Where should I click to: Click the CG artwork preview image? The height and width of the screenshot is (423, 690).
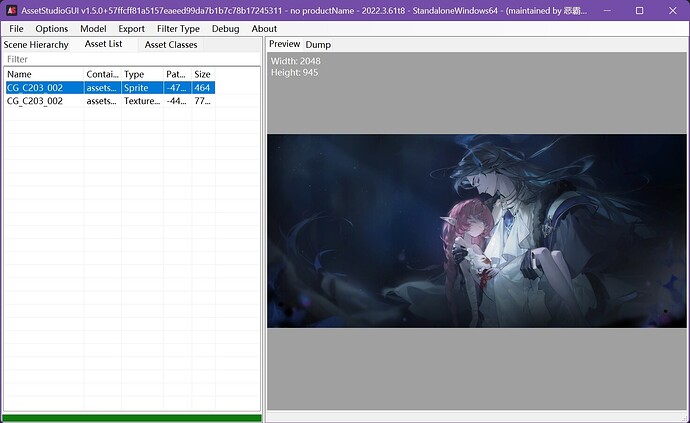point(476,231)
